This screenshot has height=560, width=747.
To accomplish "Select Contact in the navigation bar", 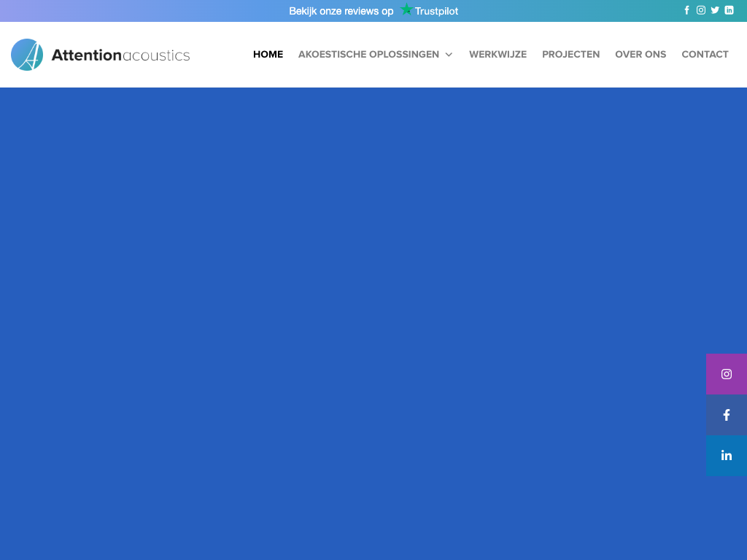I will click(x=705, y=55).
